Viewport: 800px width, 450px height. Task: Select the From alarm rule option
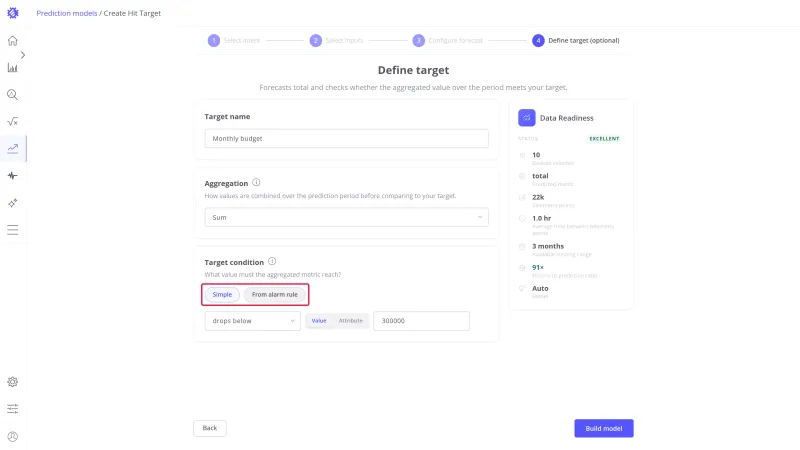274,294
